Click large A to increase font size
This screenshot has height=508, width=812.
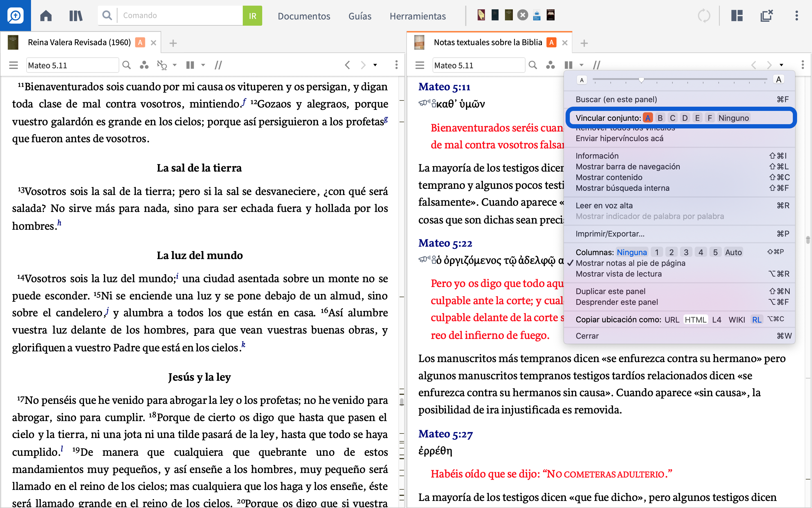coord(778,80)
